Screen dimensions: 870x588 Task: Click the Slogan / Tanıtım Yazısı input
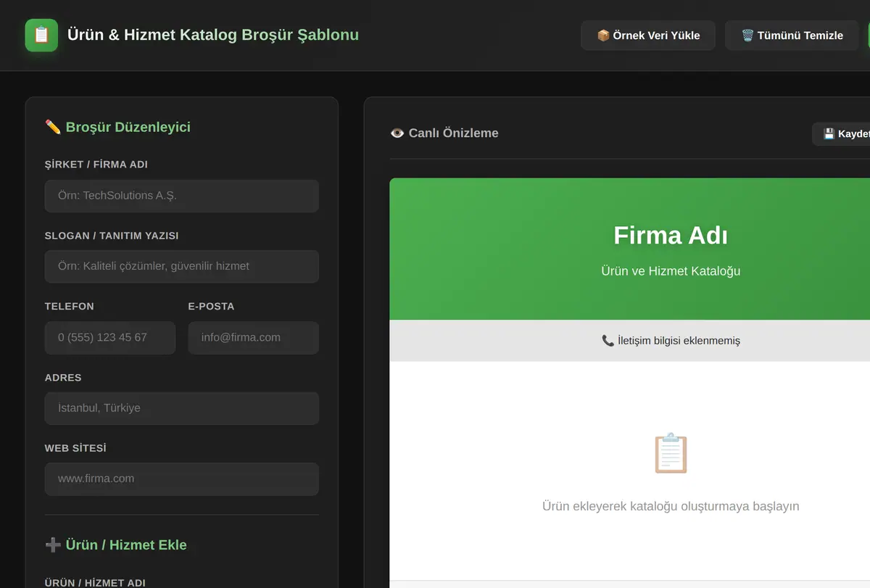(x=181, y=266)
